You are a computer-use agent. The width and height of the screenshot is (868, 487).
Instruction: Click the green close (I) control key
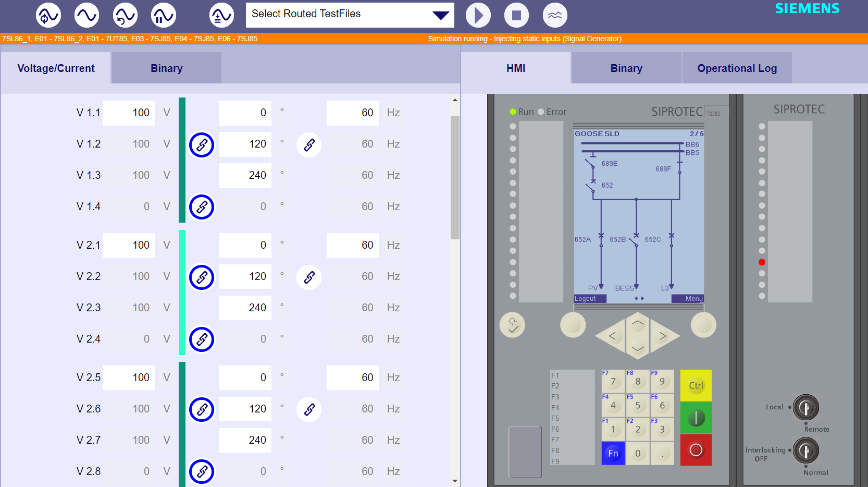[696, 418]
